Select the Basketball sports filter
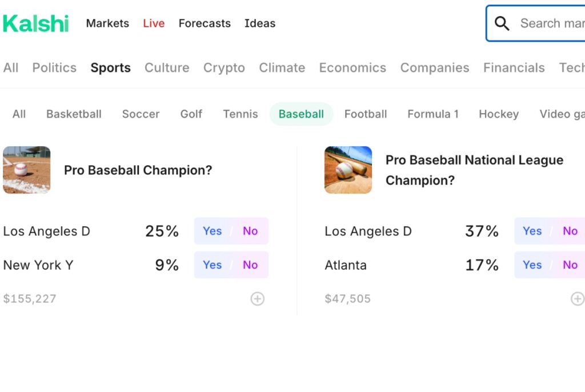Viewport: 585px width, 392px height. (x=74, y=114)
